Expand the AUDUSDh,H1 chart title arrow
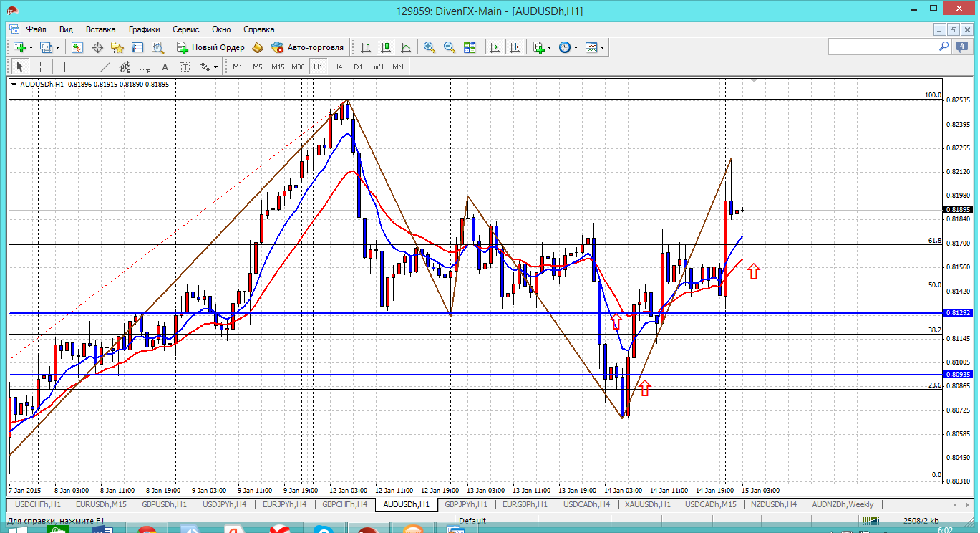This screenshot has width=980, height=533. [x=14, y=85]
